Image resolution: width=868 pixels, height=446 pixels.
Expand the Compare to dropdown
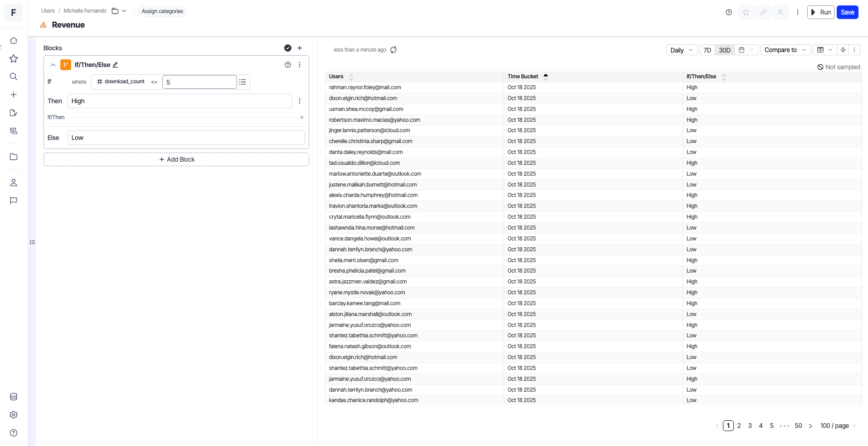tap(785, 50)
